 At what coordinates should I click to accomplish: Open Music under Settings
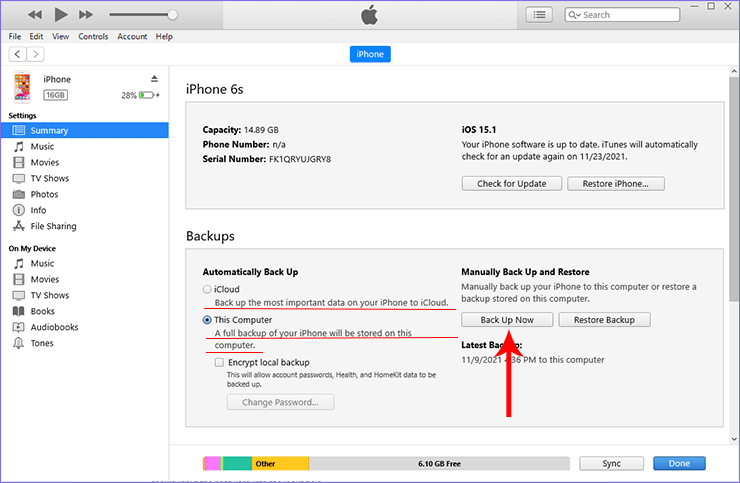tap(42, 146)
